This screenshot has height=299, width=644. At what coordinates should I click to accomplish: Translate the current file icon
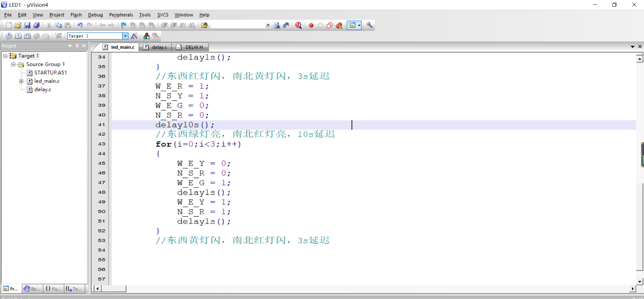coord(9,36)
